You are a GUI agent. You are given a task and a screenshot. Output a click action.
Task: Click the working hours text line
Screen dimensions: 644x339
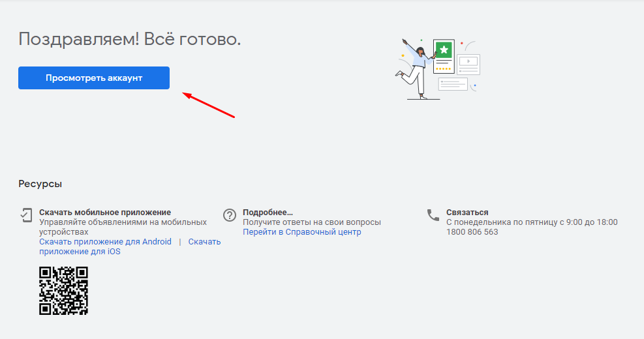(x=531, y=222)
